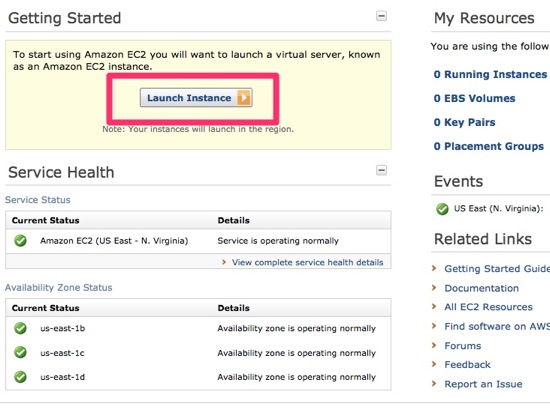This screenshot has height=410, width=550.
Task: Open the 0 Placement Groups link
Action: 489,146
